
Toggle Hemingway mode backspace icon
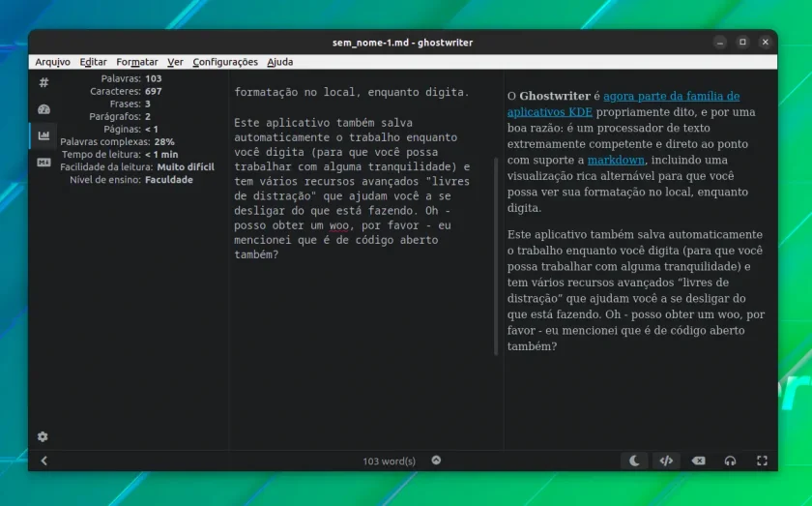click(x=698, y=461)
